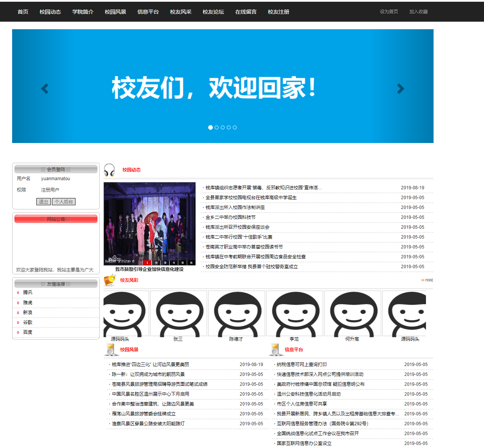Screen dimensions: 484x448
Task: Open the 新浪 friendly link
Action: click(28, 312)
